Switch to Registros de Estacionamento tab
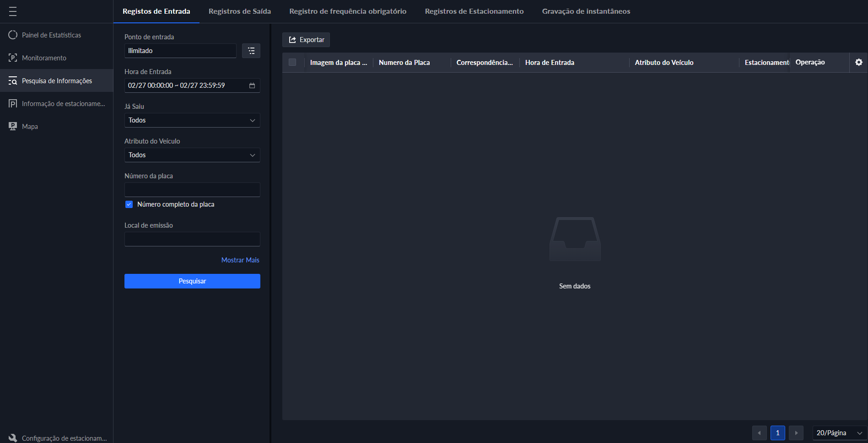The image size is (868, 443). (x=474, y=11)
